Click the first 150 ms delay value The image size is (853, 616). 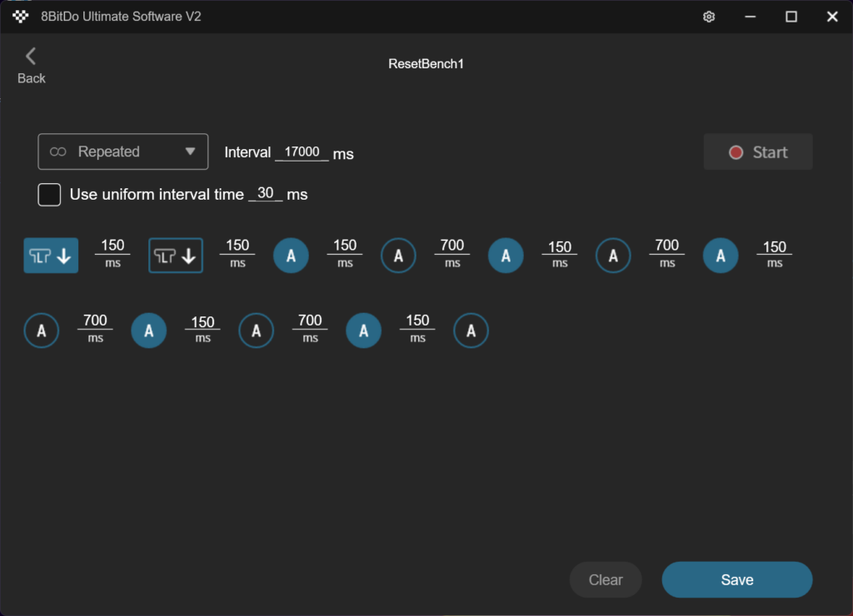coord(112,246)
